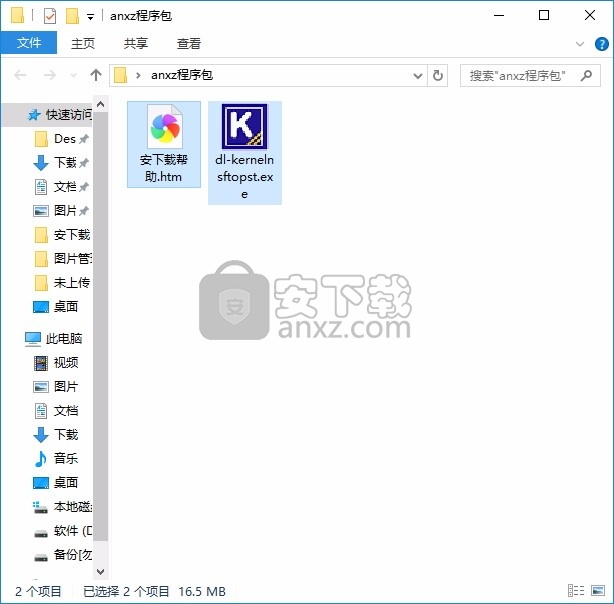This screenshot has height=604, width=614.
Task: Open the 备份 drive in sidebar
Action: pos(62,555)
